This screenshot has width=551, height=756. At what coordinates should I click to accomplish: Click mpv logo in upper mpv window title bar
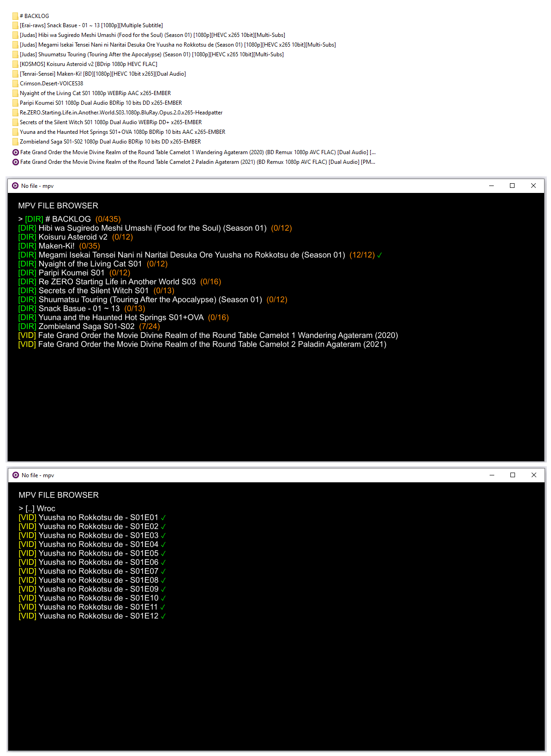click(15, 186)
